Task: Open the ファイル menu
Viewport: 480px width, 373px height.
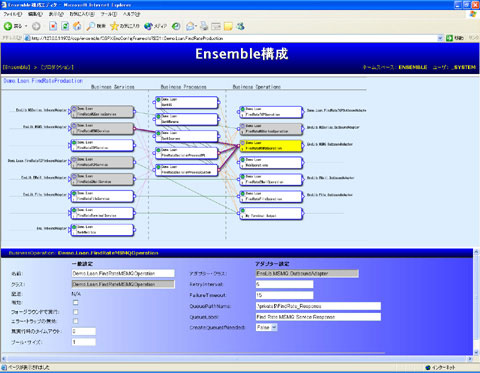Action: tap(13, 14)
